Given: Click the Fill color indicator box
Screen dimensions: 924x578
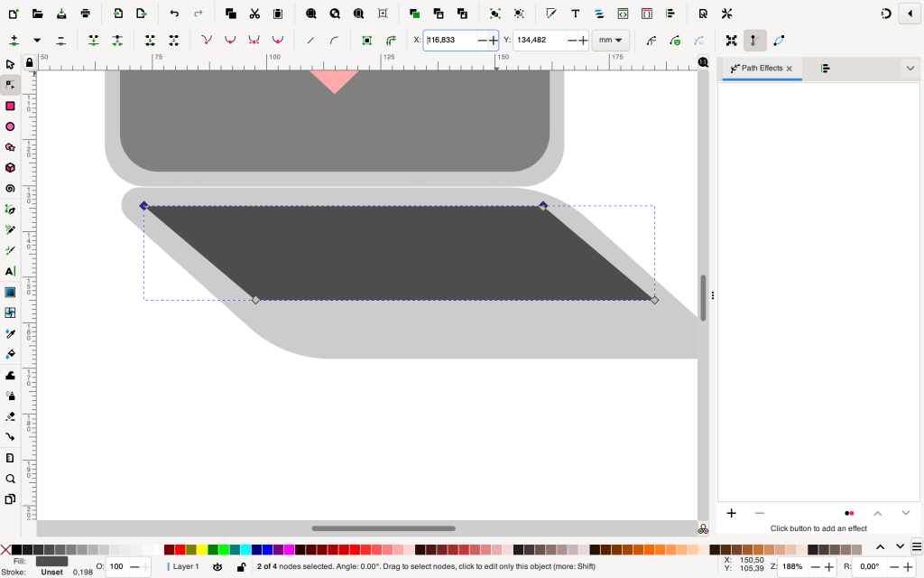Looking at the screenshot, I should (51, 562).
